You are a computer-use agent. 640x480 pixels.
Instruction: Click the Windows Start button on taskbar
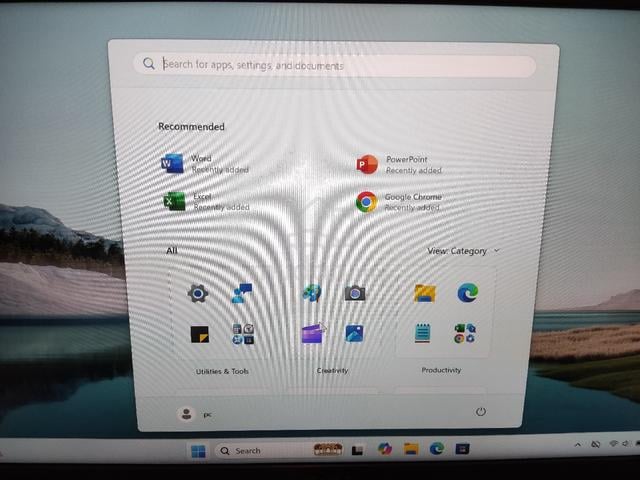pyautogui.click(x=198, y=451)
